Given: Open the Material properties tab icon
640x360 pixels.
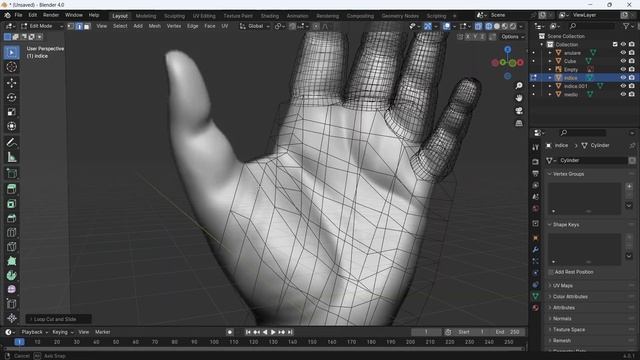Looking at the screenshot, I should click(536, 308).
